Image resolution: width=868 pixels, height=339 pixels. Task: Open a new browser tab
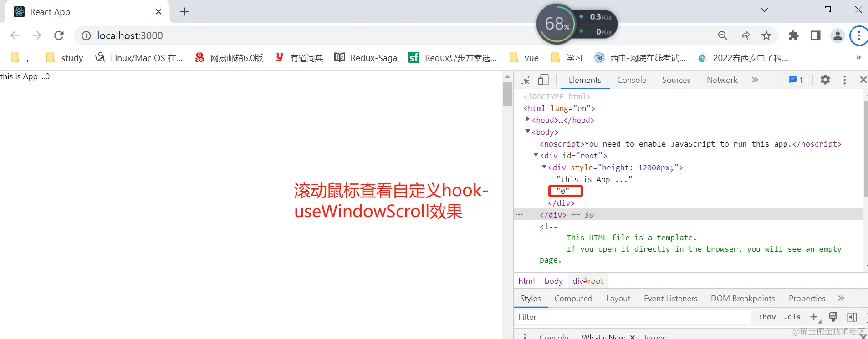(184, 12)
